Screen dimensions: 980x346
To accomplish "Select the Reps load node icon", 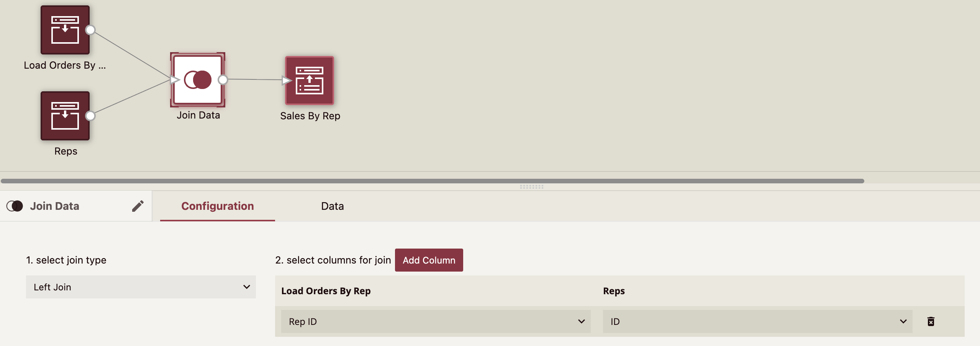I will coord(65,116).
